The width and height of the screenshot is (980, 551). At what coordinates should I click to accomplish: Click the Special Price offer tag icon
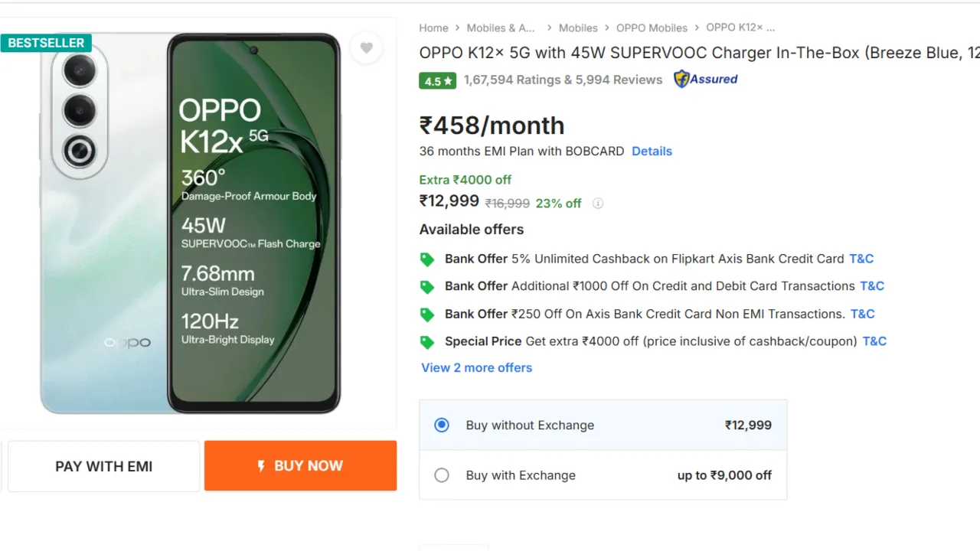click(x=427, y=342)
